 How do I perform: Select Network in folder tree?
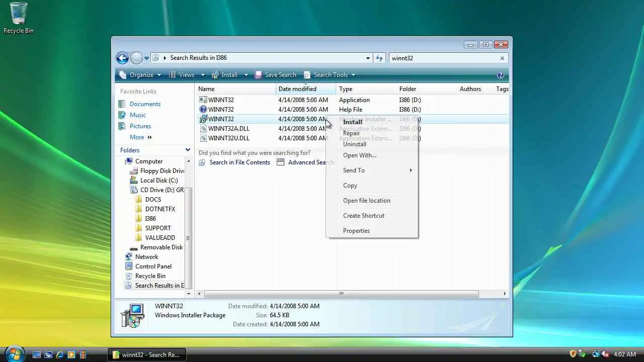(x=146, y=257)
